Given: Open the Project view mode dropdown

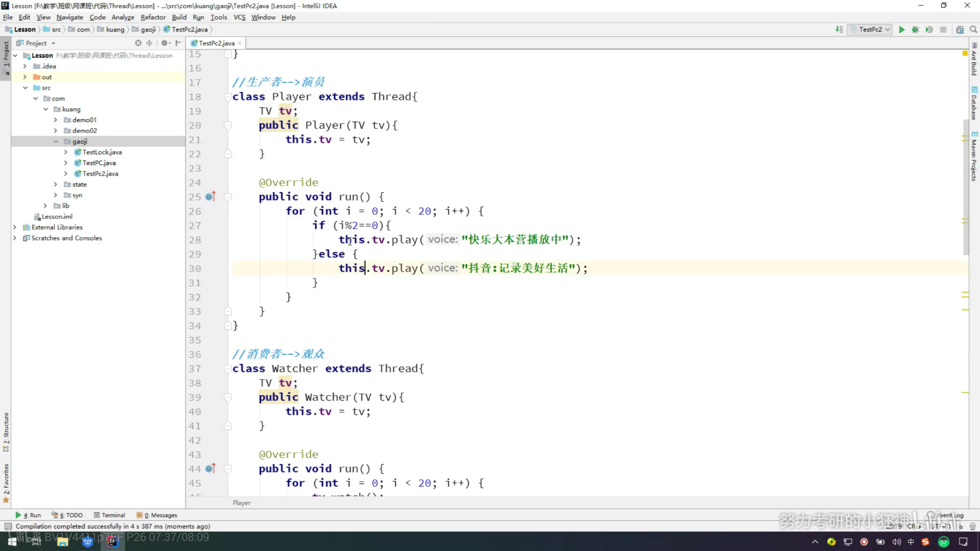Looking at the screenshot, I should pyautogui.click(x=37, y=43).
